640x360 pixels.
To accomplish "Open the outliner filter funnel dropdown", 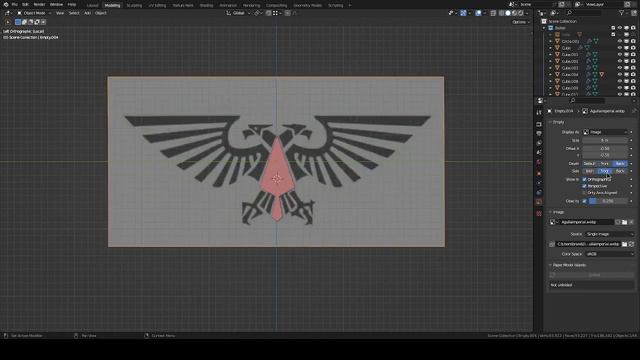I will coord(623,13).
